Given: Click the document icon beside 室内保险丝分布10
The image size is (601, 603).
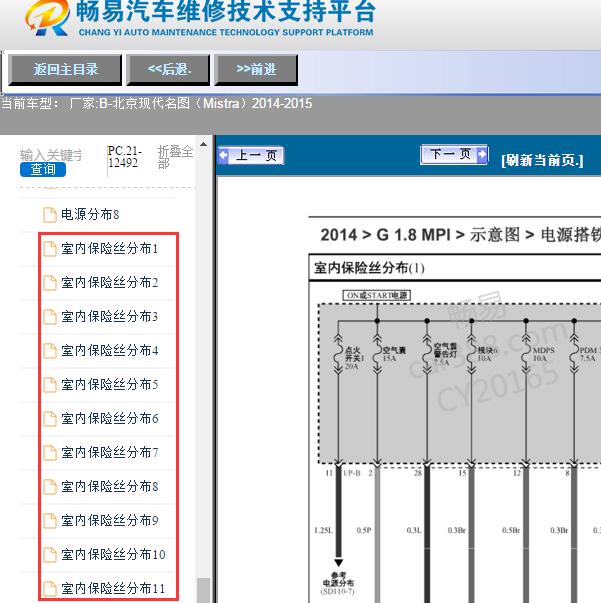Looking at the screenshot, I should tap(50, 555).
